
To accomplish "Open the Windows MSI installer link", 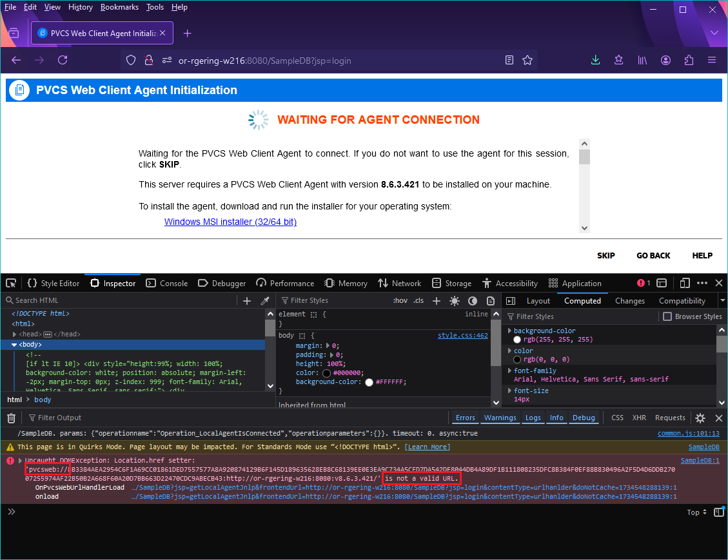I will click(230, 222).
